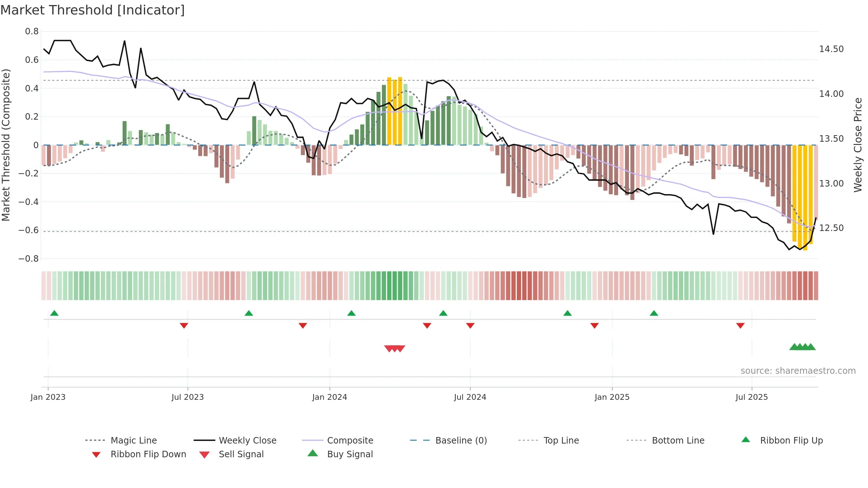The image size is (868, 488).
Task: Click the −0.8 left axis tick label
Action: (x=29, y=259)
